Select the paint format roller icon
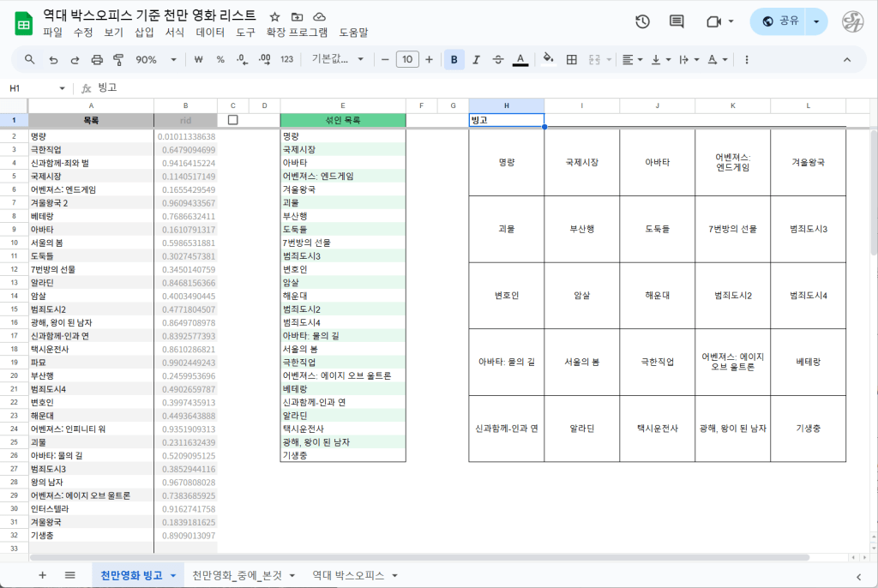This screenshot has height=588, width=878. 118,60
